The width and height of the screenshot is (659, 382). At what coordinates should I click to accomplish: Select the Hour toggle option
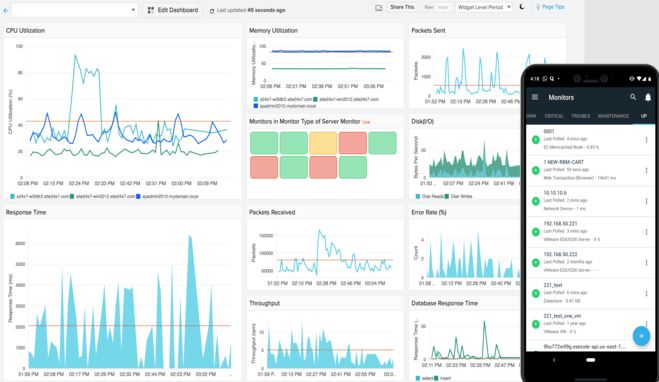pos(443,8)
